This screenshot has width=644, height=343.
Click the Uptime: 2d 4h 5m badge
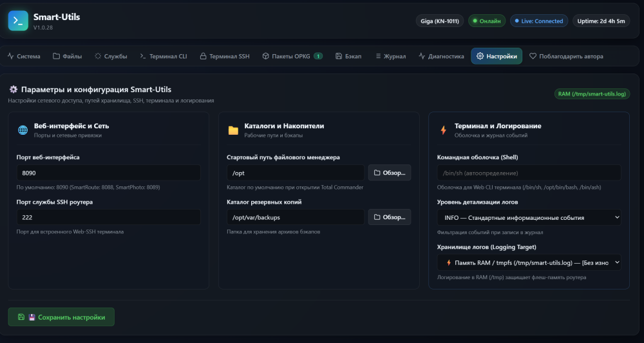601,21
